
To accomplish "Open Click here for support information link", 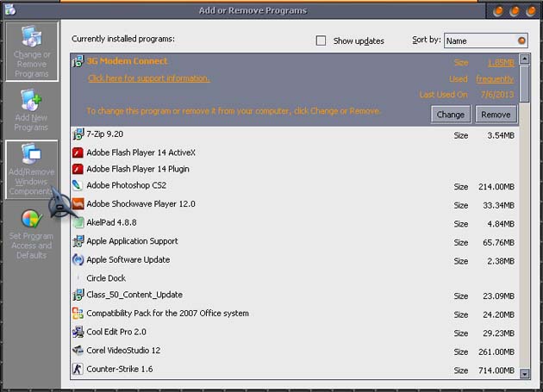I will coord(148,78).
